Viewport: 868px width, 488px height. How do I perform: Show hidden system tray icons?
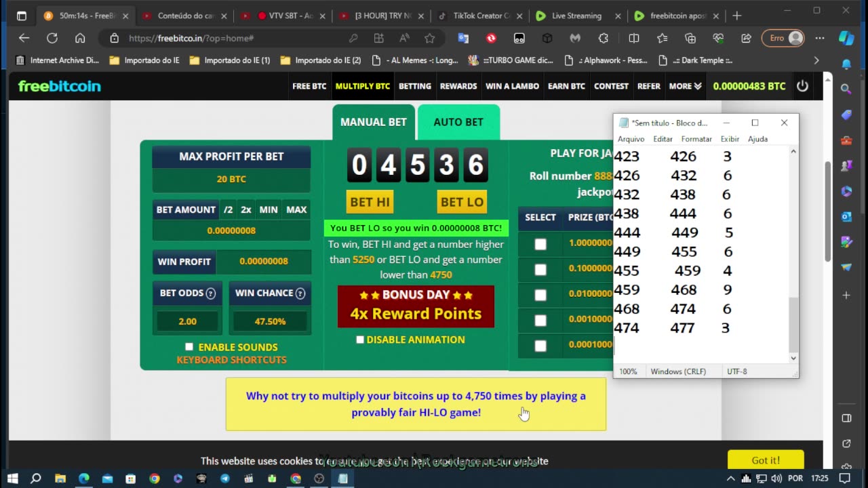click(730, 479)
